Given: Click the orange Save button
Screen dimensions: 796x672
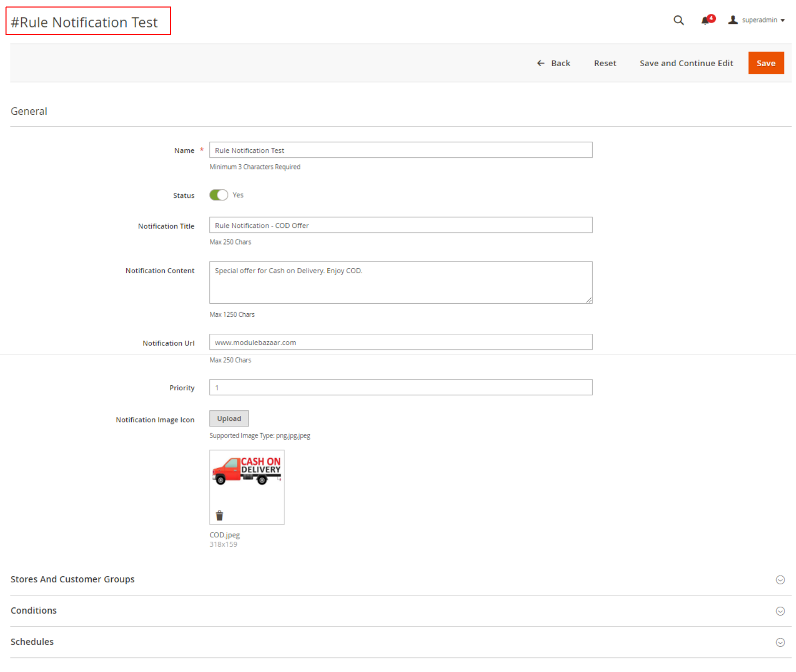Looking at the screenshot, I should (x=765, y=63).
